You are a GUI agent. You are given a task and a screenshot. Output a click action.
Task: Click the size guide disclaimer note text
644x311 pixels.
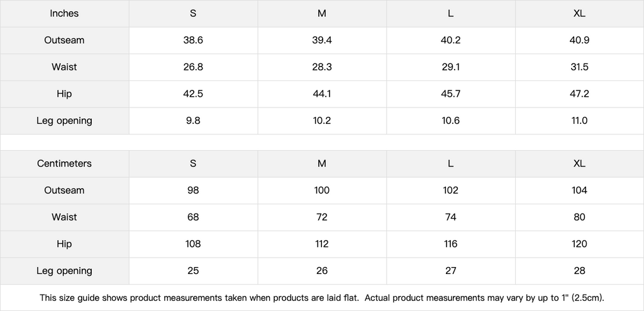322,298
